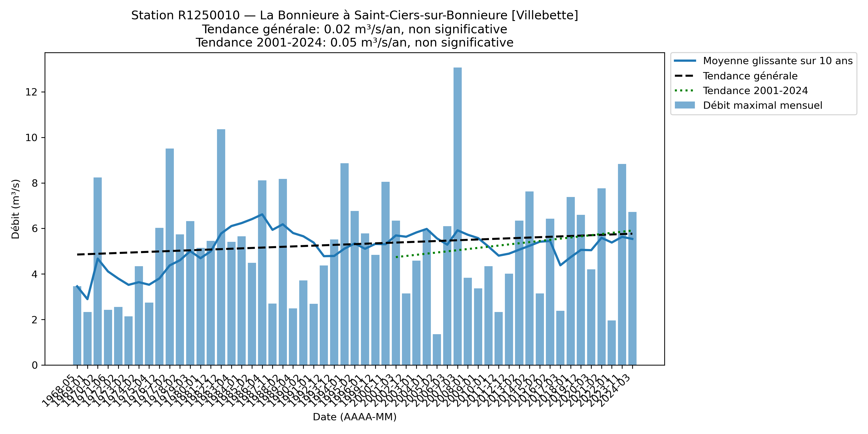Click the 'Débit (m³/s)' y-axis title

15,209
